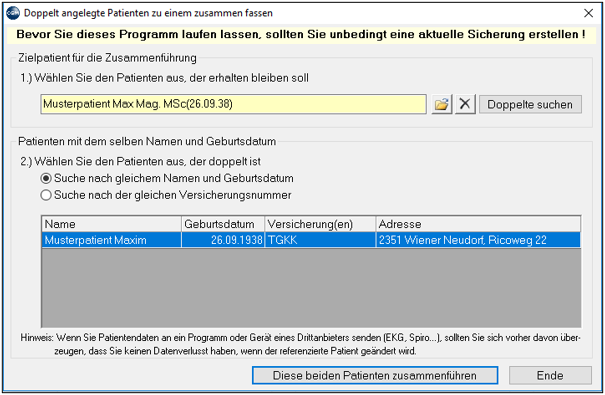Select Suche nach der gleichen Versicherungsnummer

pos(166,195)
